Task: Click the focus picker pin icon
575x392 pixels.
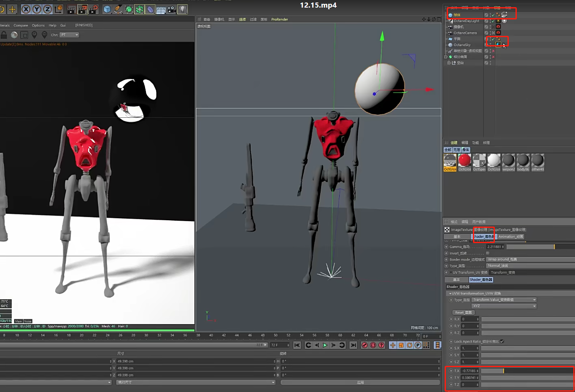Action: pos(35,35)
